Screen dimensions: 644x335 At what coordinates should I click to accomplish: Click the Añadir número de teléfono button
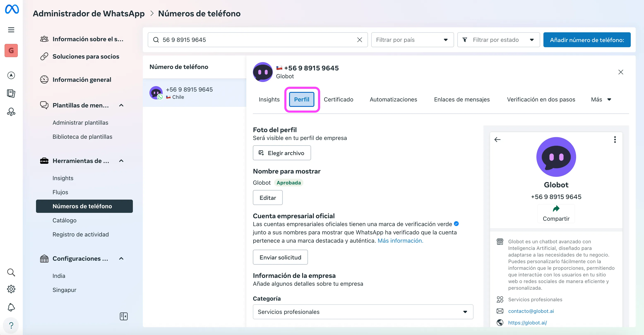[586, 40]
